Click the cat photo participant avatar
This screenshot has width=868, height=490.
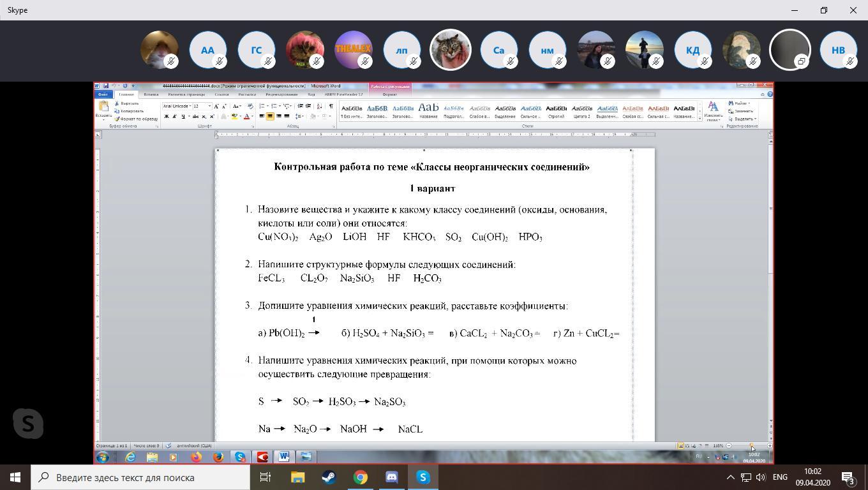pyautogui.click(x=450, y=50)
